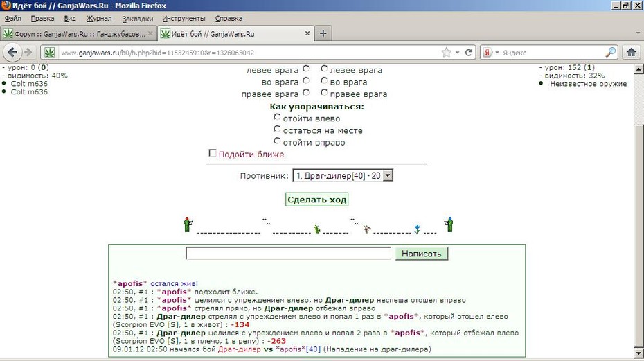Click the site leaf icon in address bar
Image resolution: width=644 pixels, height=361 pixels.
pyautogui.click(x=50, y=53)
